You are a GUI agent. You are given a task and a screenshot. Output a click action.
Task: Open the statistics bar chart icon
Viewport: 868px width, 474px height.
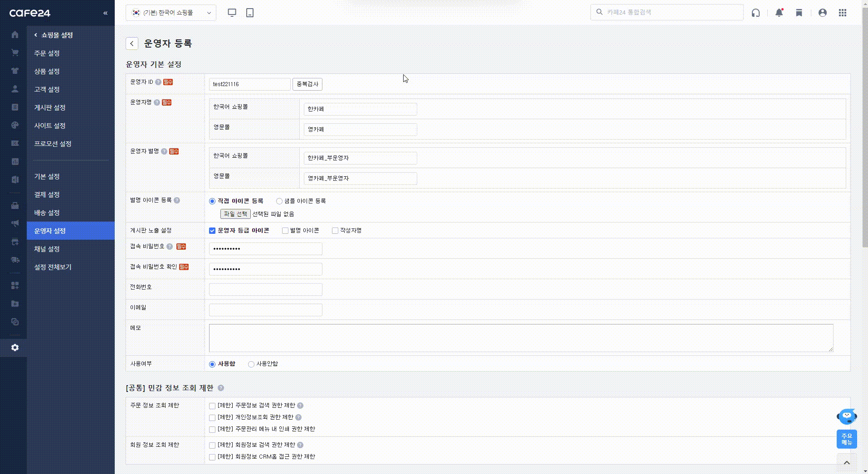coord(15,162)
